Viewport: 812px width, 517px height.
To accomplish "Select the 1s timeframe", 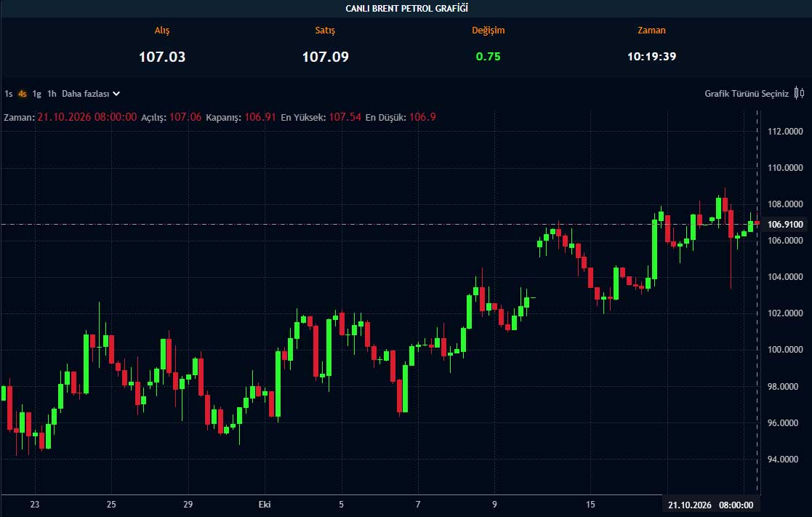I will [8, 94].
